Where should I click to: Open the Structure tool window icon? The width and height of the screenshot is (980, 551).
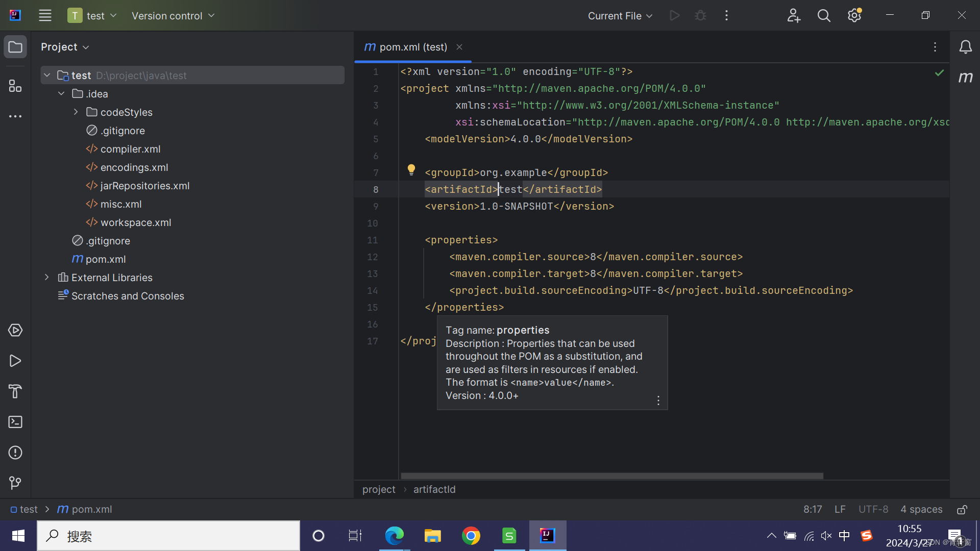[15, 86]
